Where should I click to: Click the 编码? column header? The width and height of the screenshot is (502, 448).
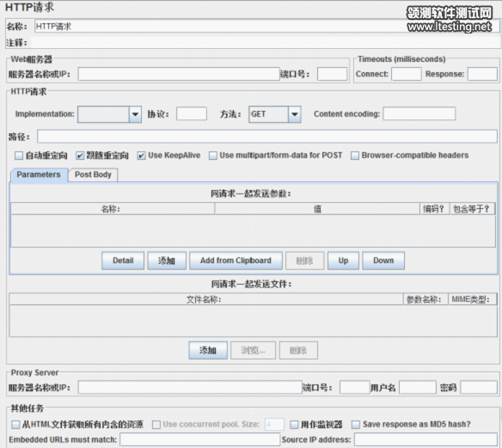[x=434, y=209]
